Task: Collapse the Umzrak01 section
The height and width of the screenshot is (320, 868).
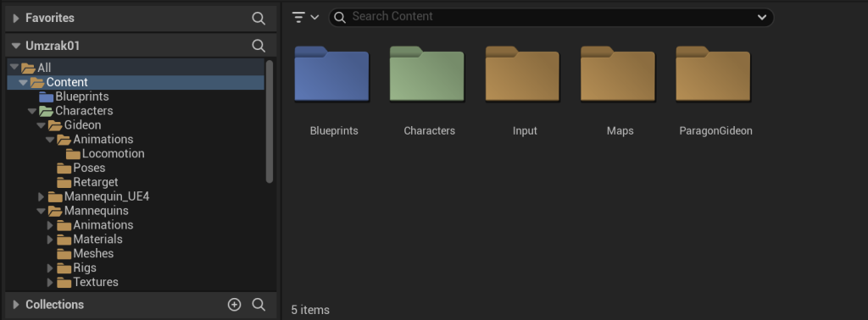Action: [x=16, y=46]
